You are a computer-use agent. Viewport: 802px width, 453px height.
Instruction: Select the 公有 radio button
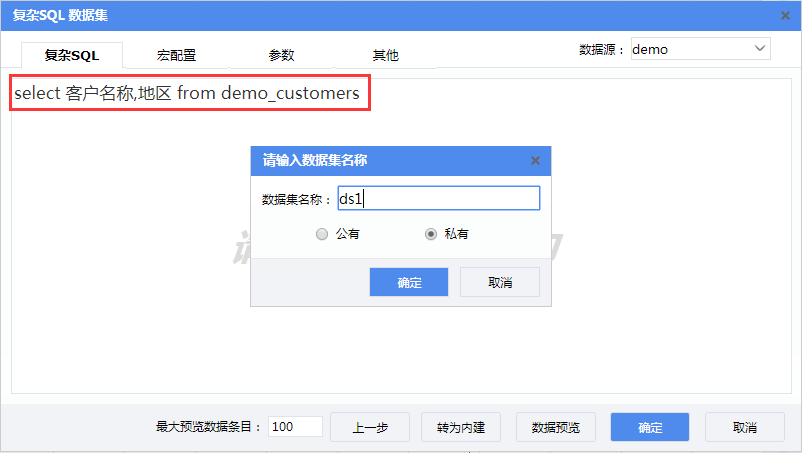(x=321, y=234)
